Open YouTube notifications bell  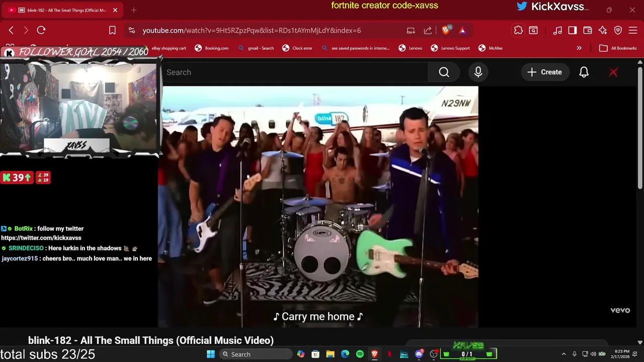click(584, 72)
